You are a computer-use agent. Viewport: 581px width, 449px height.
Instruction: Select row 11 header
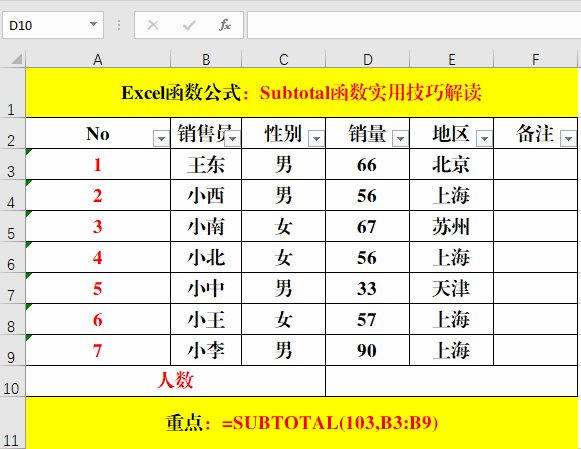(x=12, y=423)
